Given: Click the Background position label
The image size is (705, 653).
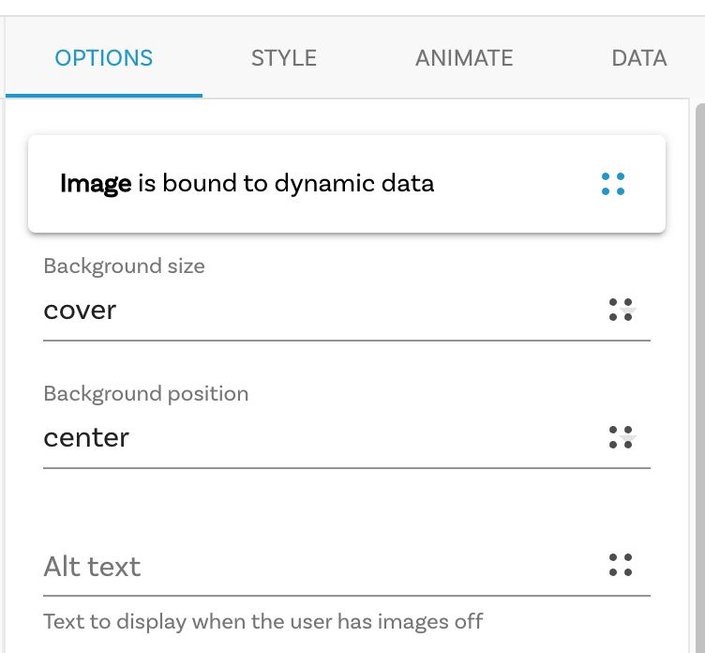Looking at the screenshot, I should [x=146, y=394].
